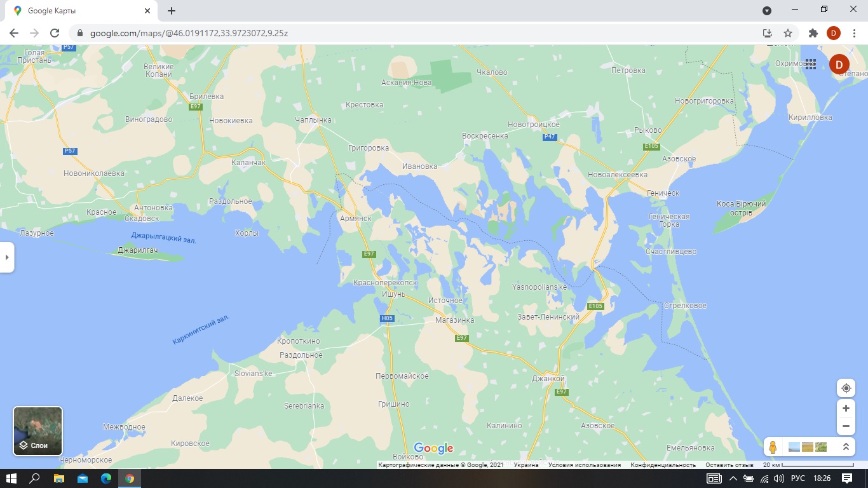Click the Каркинитский зал. bay label

(201, 330)
